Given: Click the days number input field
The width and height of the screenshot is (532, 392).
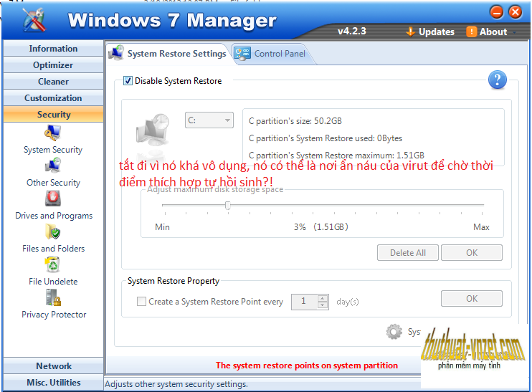Looking at the screenshot, I should [304, 301].
